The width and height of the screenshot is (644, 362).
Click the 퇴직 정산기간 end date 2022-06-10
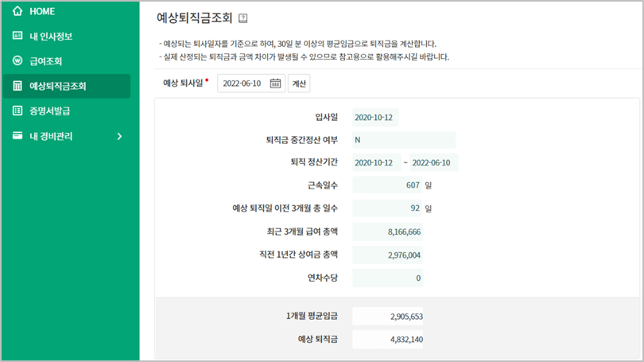[434, 163]
